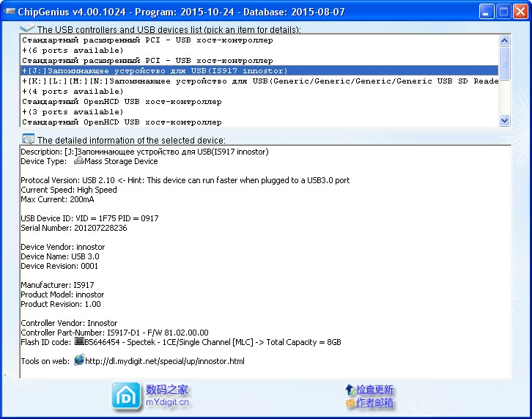Click the USB Device ID VID PID line
The height and width of the screenshot is (419, 532).
[89, 218]
